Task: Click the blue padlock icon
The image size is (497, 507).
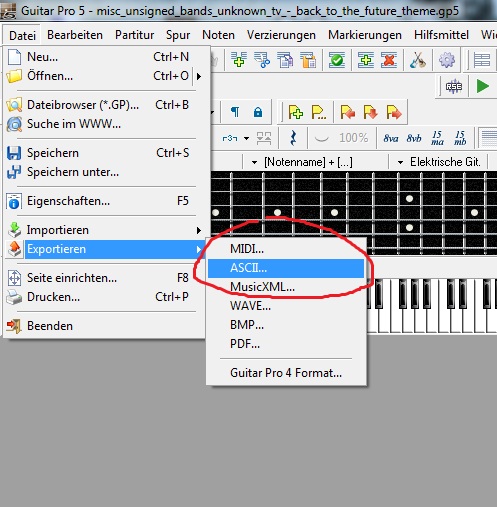Action: point(258,112)
